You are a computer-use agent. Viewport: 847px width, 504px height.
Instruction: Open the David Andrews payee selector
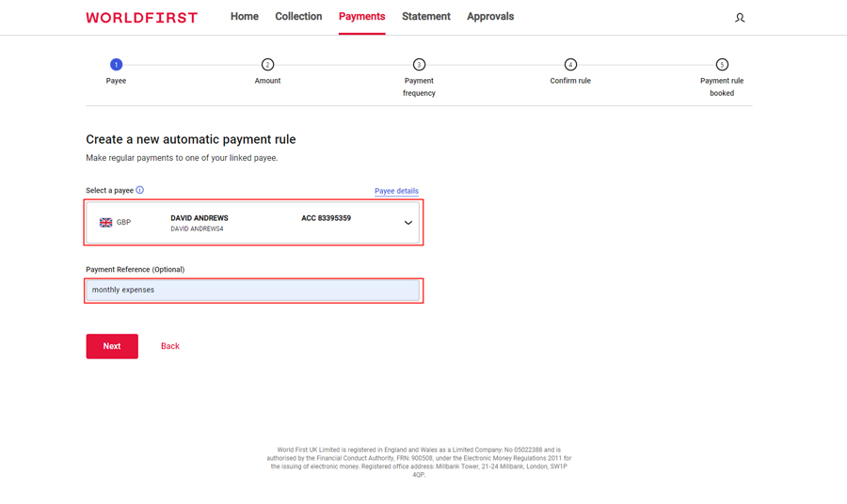tap(252, 223)
